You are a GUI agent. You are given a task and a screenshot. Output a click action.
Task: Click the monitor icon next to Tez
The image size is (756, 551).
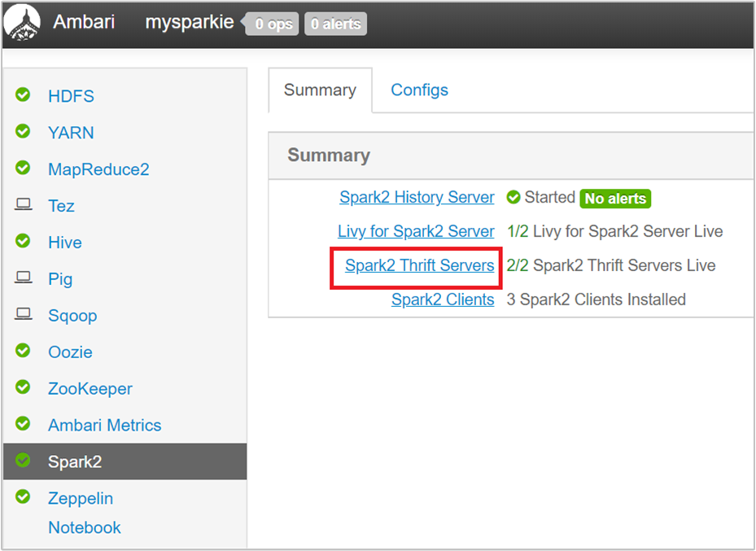point(23,205)
